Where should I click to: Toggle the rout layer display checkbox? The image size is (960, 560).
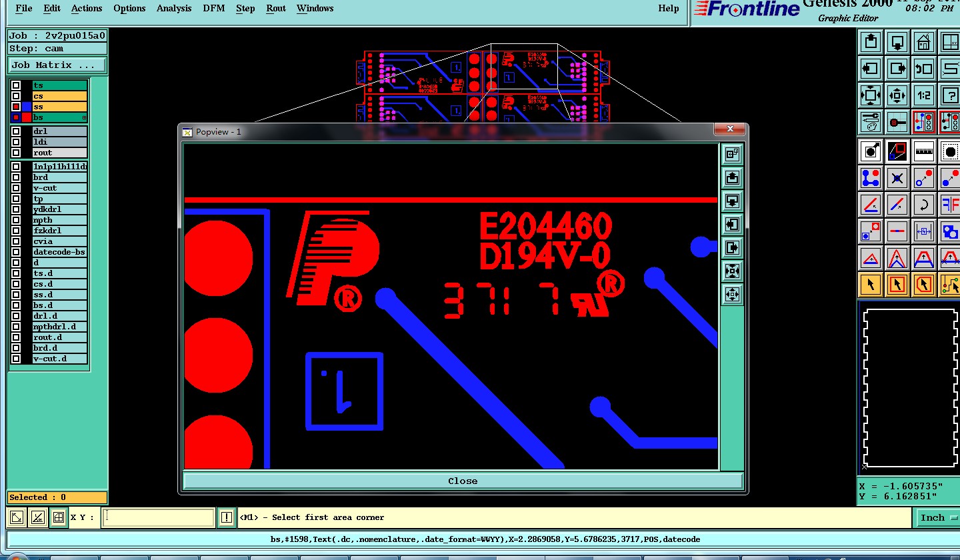click(16, 153)
